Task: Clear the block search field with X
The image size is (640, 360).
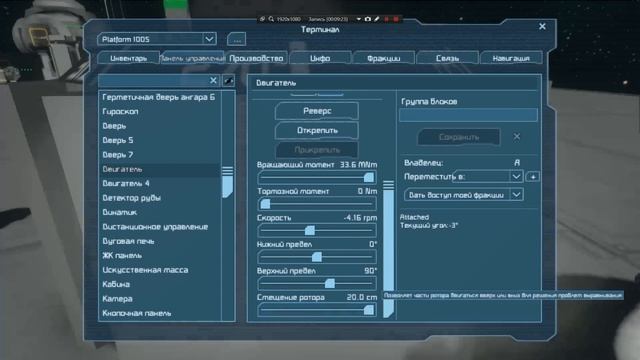Action: (213, 80)
